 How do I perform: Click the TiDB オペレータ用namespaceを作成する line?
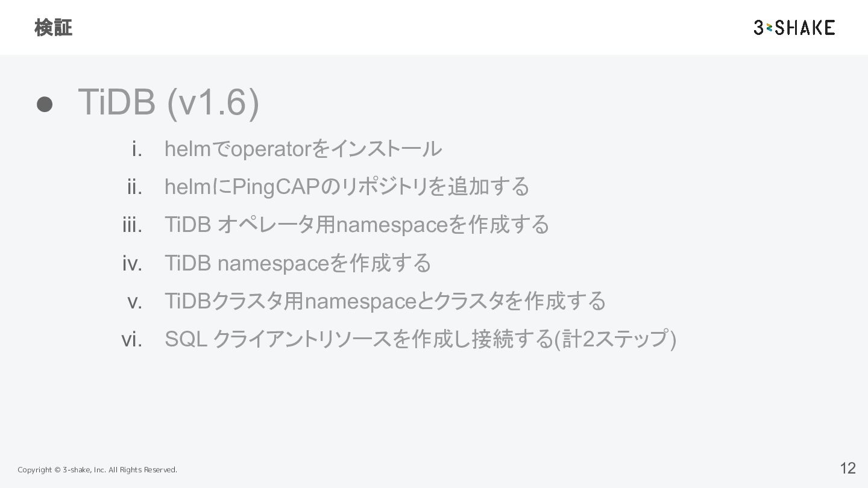[357, 225]
